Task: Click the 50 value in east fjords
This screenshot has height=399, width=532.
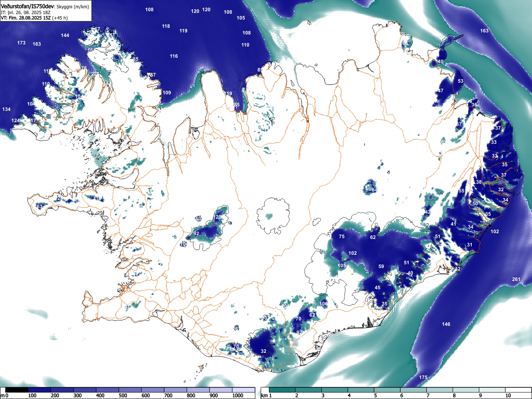Action: [475, 204]
